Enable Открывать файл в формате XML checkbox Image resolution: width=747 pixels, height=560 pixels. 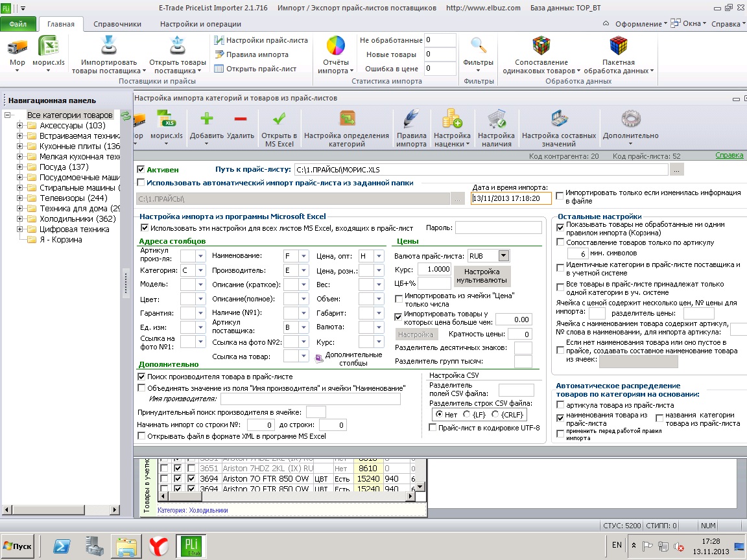[141, 436]
